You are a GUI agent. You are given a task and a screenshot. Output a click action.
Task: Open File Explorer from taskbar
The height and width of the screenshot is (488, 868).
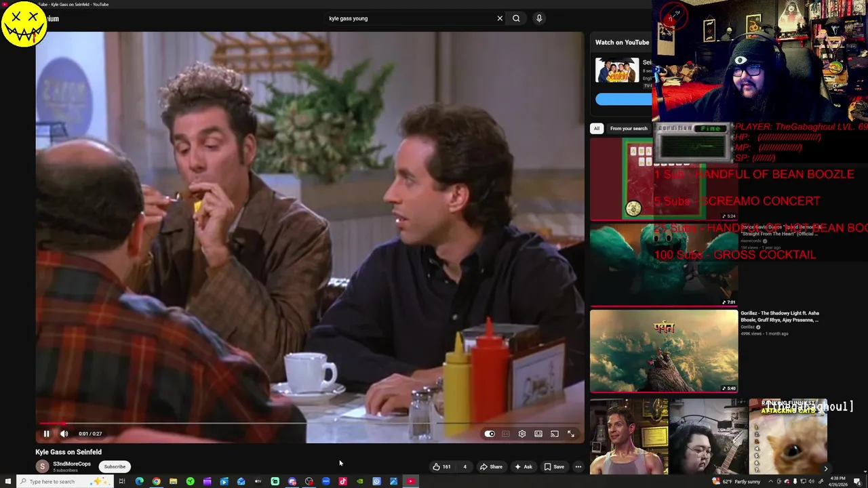tap(173, 481)
